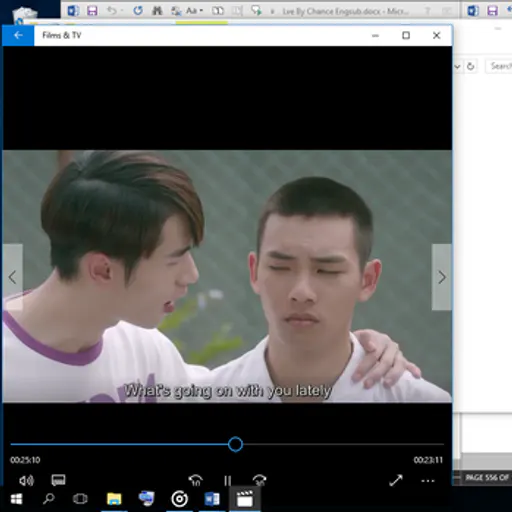The height and width of the screenshot is (512, 512).
Task: Click elapsed time 00:25:10 label
Action: coord(25,460)
